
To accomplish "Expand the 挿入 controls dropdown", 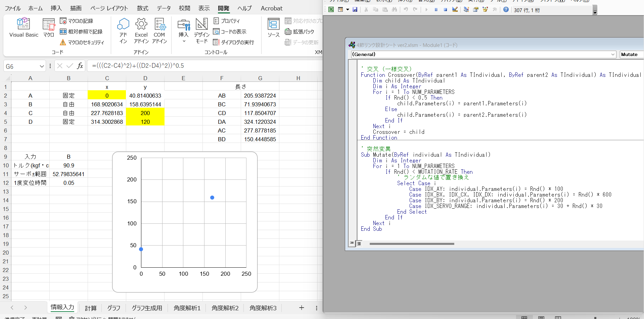I will [x=184, y=31].
